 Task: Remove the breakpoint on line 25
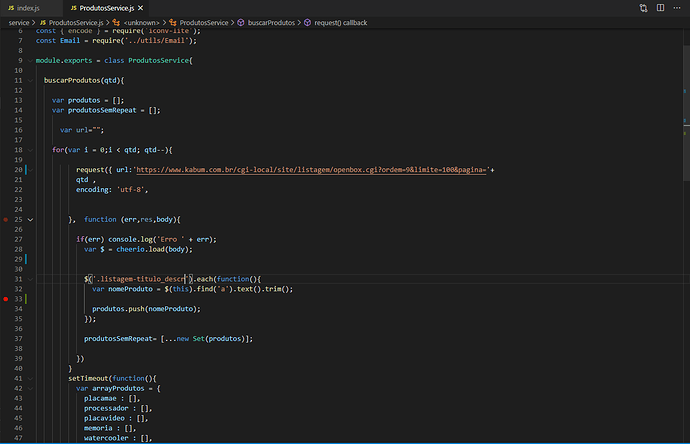[6, 219]
